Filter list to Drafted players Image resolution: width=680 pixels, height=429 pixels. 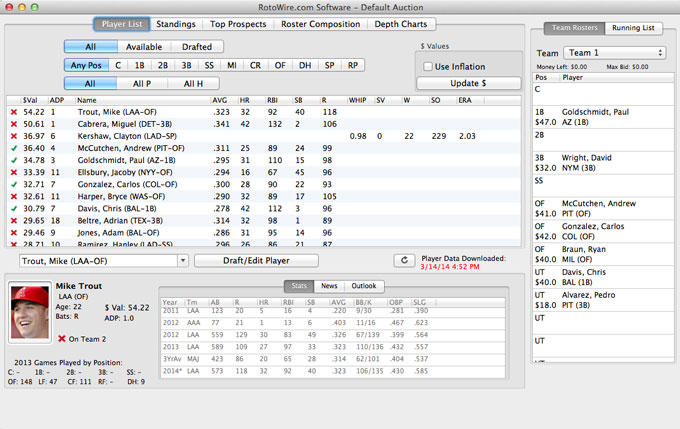click(x=197, y=46)
